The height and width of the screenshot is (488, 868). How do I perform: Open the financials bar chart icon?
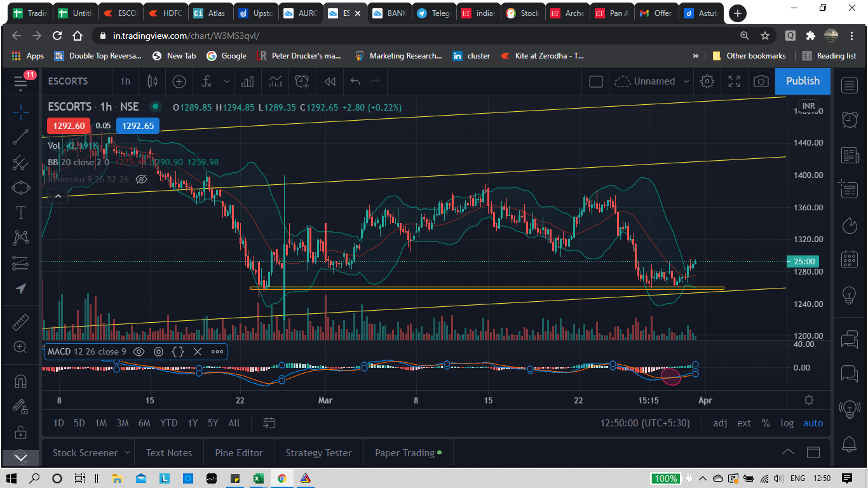(247, 81)
